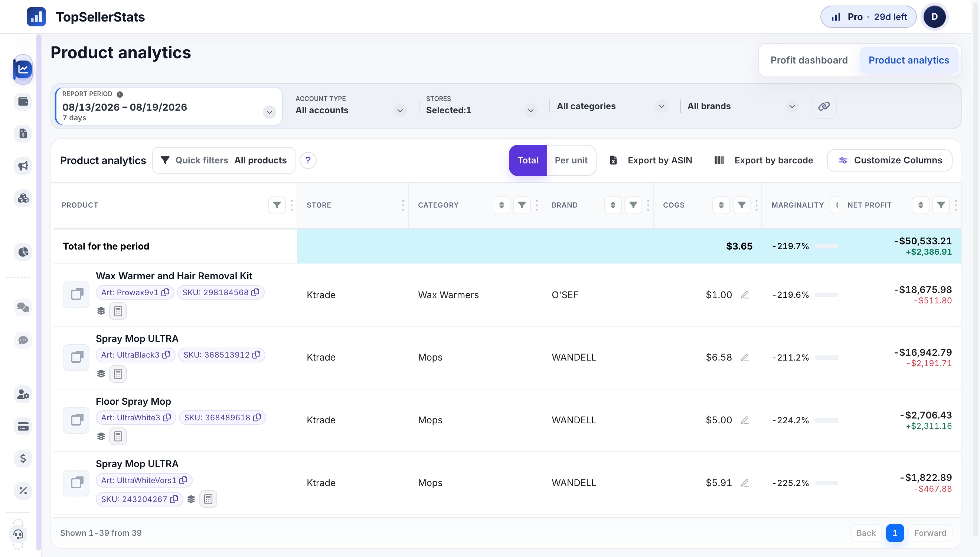Open the user avatar D menu

coord(934,17)
